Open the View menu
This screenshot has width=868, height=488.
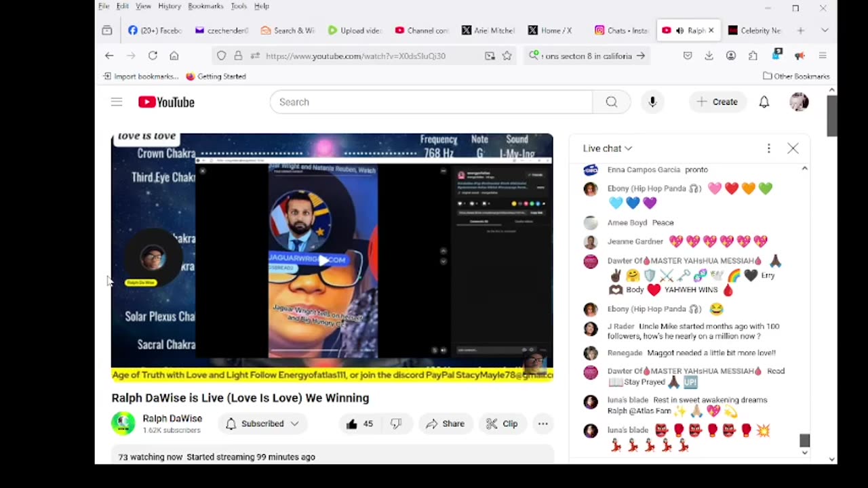(143, 6)
